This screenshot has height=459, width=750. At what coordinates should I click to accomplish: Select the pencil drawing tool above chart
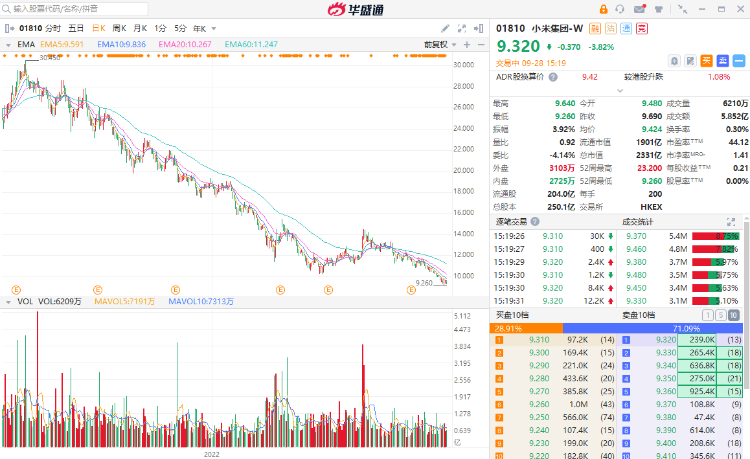click(444, 29)
